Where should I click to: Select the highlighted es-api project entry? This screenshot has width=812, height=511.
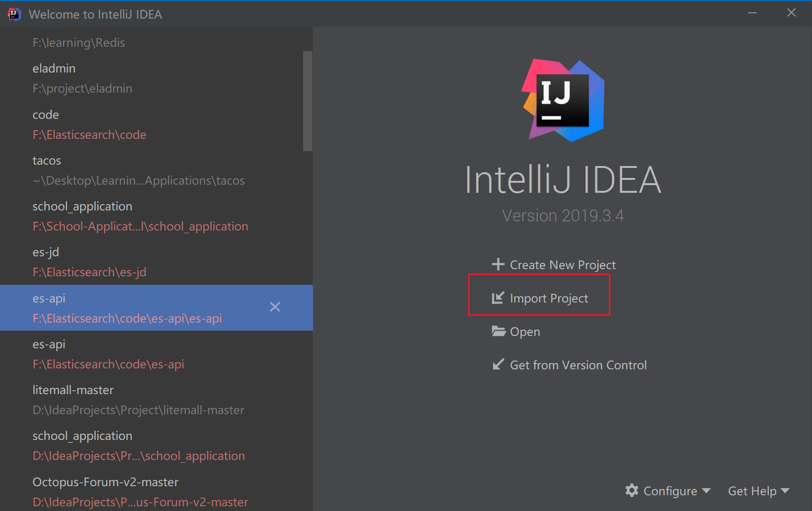pos(156,308)
